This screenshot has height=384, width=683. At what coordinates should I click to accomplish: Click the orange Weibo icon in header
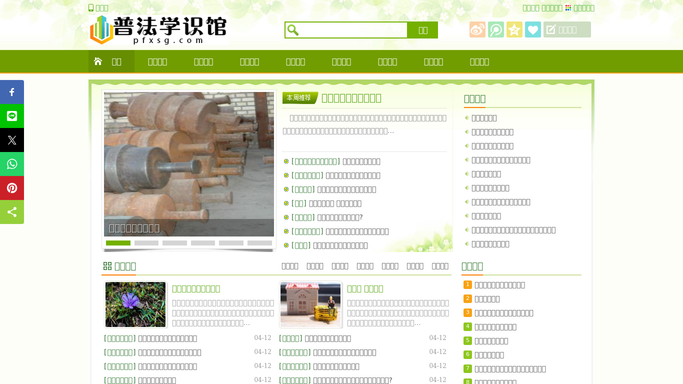[477, 30]
